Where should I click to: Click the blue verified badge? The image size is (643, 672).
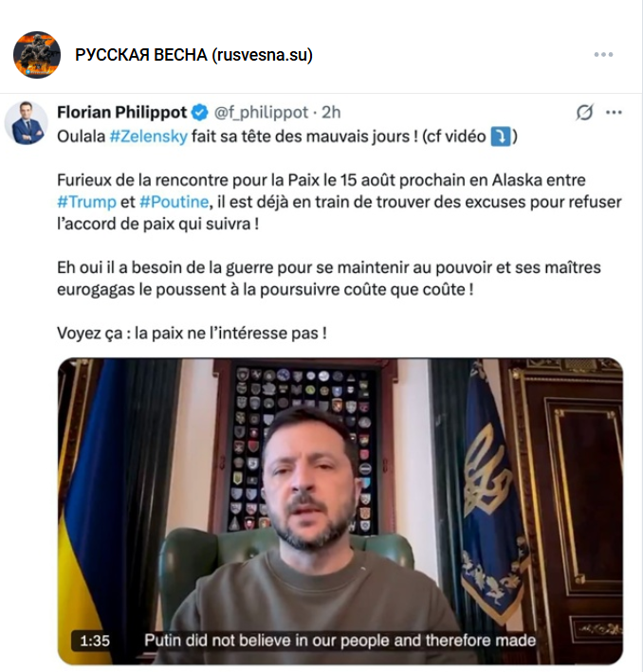tap(199, 112)
